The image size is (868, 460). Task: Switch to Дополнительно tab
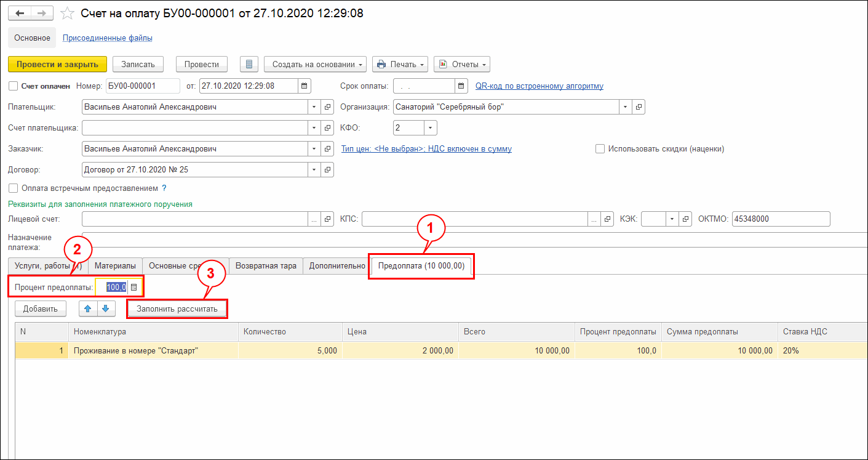(336, 265)
